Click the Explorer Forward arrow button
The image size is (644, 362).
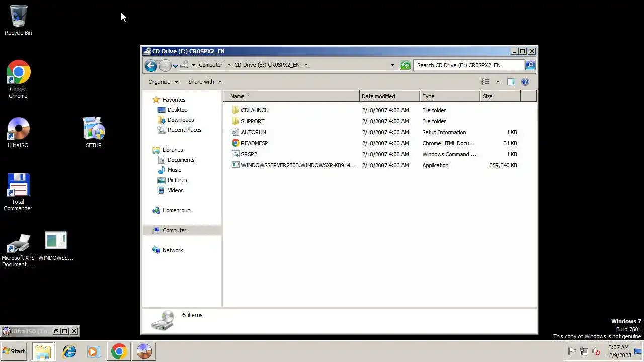[165, 65]
